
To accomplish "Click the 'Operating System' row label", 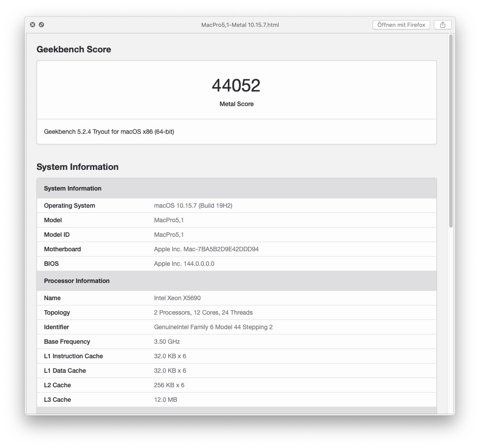I will coord(70,206).
